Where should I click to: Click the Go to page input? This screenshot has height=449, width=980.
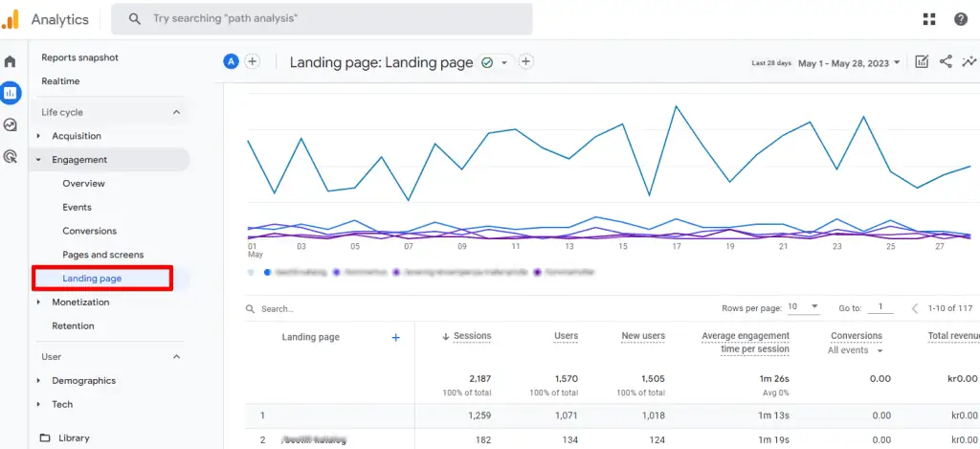pyautogui.click(x=880, y=307)
